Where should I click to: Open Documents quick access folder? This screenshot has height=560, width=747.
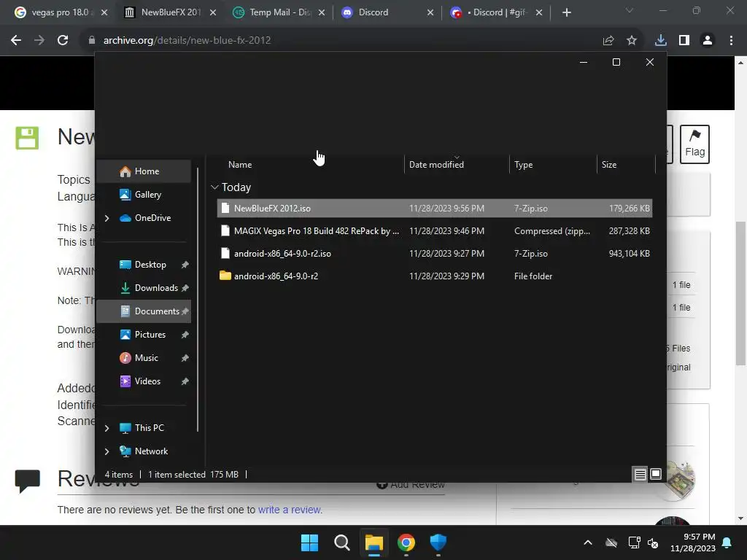click(x=144, y=311)
